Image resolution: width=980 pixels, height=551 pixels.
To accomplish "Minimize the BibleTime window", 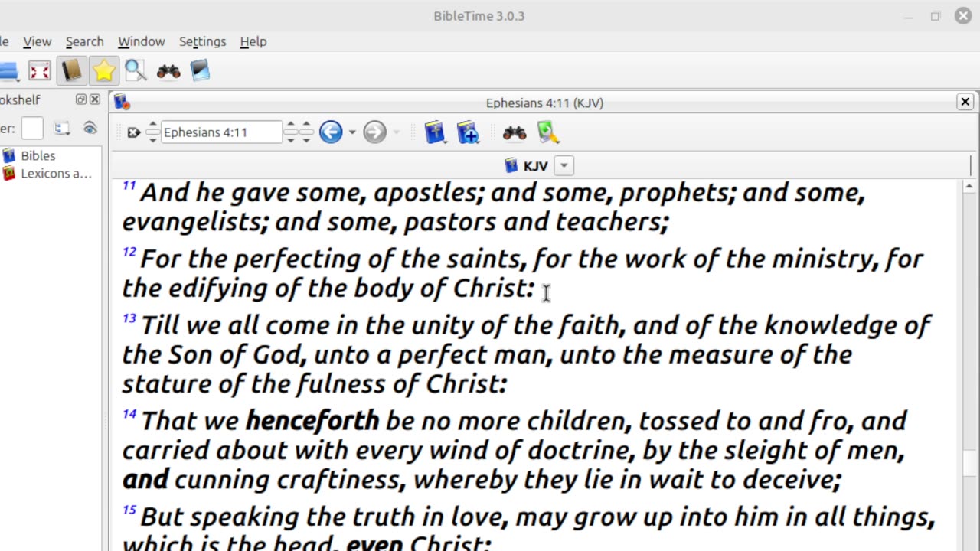I will pos(909,16).
